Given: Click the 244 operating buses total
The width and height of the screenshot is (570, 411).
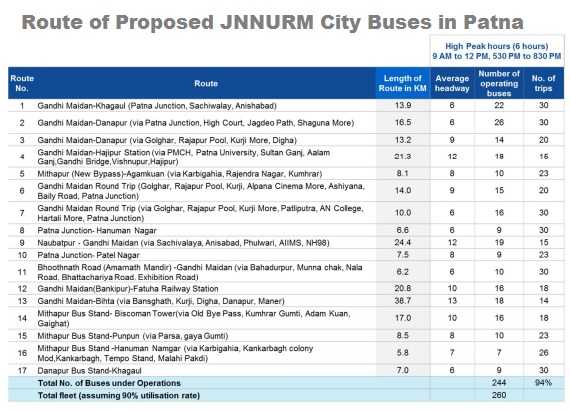Looking at the screenshot, I should [499, 383].
